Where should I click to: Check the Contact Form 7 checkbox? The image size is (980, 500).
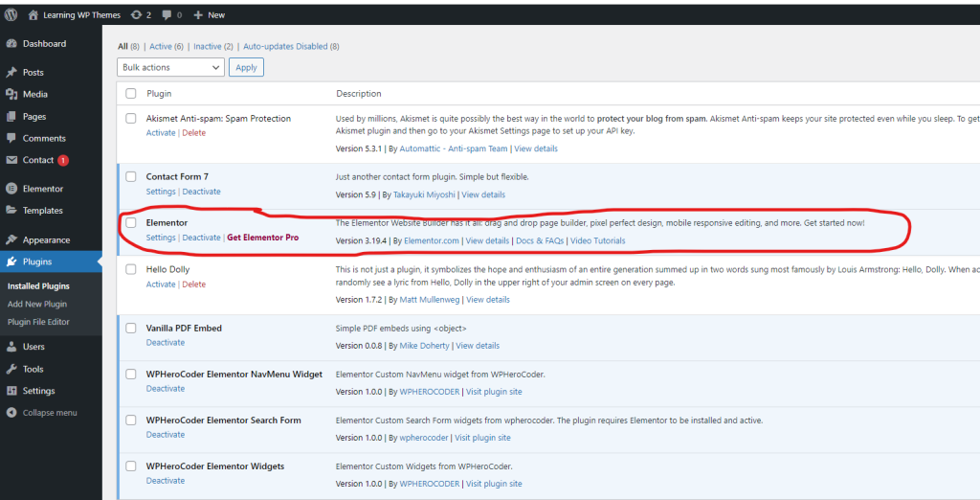tap(130, 176)
